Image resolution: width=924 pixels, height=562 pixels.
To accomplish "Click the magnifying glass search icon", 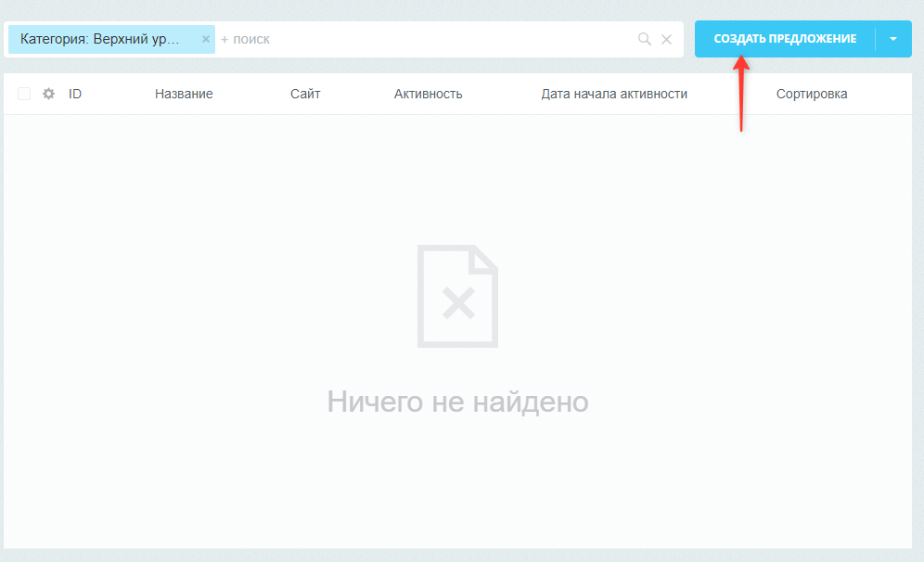I will click(645, 40).
